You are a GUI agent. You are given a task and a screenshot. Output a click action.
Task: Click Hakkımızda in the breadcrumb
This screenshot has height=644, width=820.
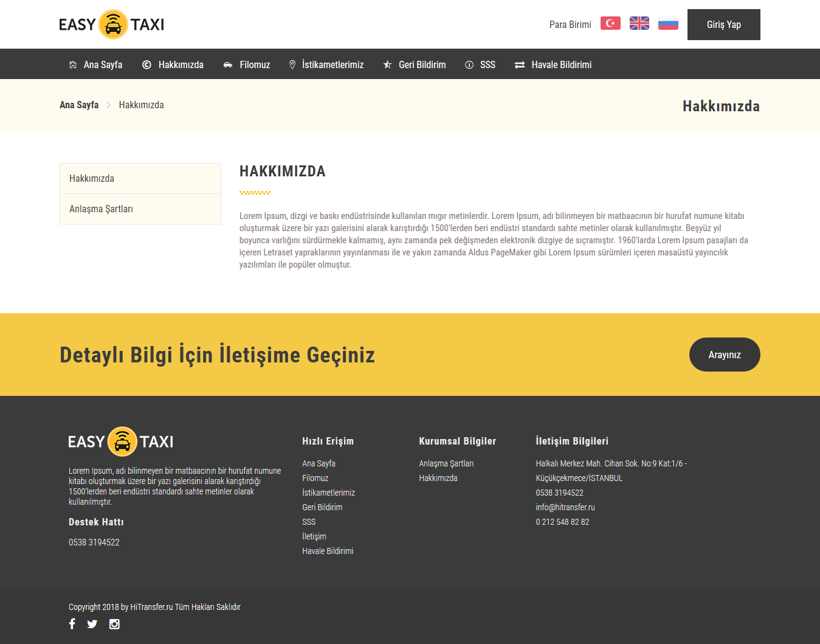point(142,105)
